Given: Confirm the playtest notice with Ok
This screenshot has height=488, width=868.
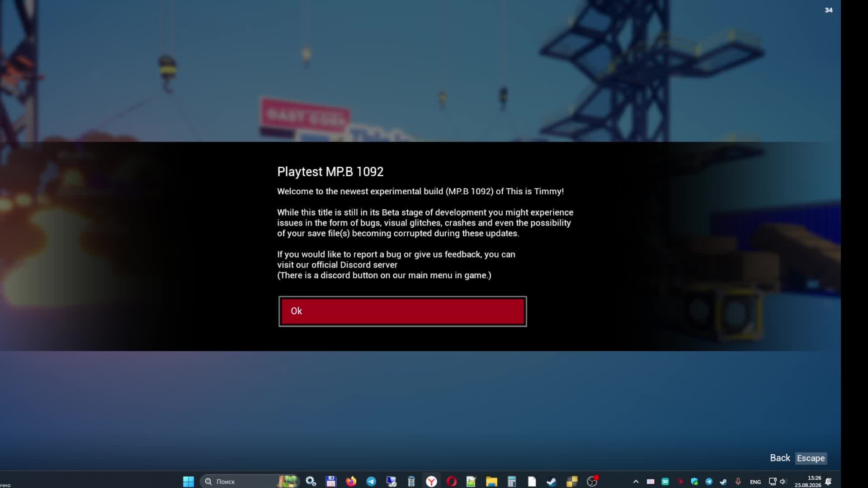Looking at the screenshot, I should [x=402, y=311].
